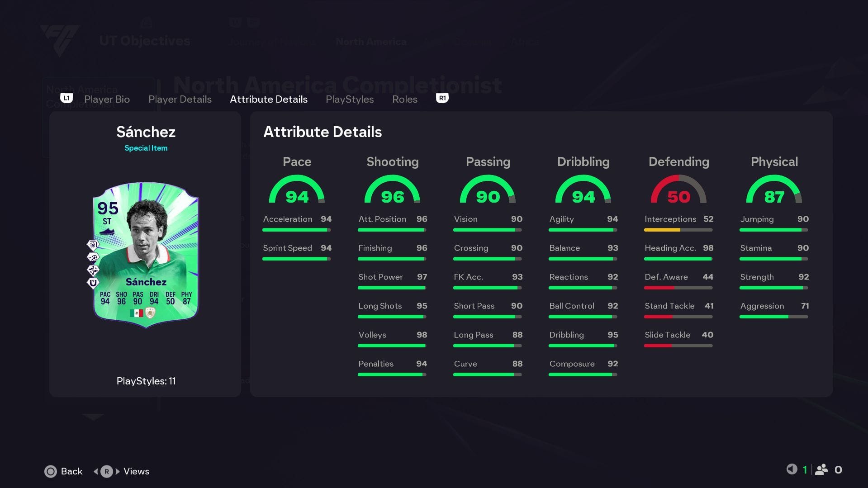Click the Composure 92 row
The width and height of the screenshot is (868, 488).
[x=583, y=368]
